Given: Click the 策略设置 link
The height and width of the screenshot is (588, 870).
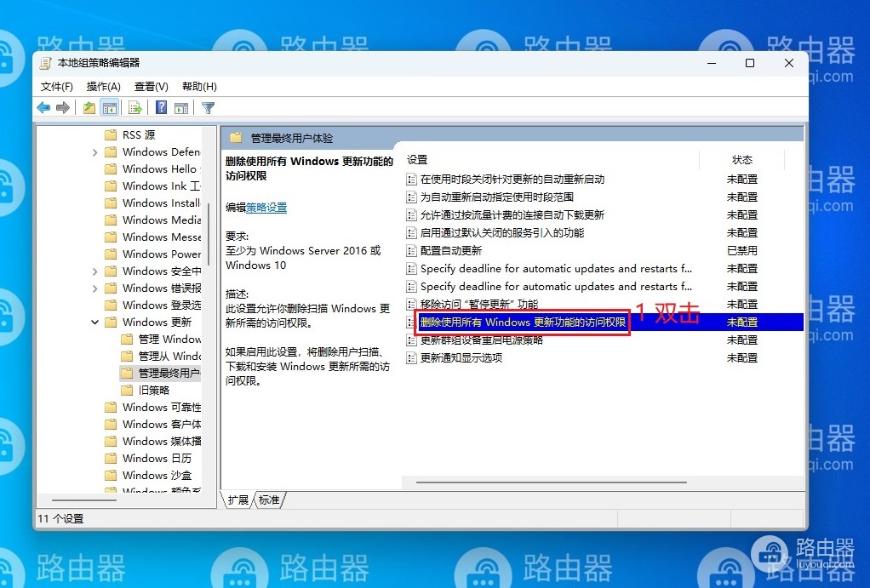Looking at the screenshot, I should pos(266,208).
